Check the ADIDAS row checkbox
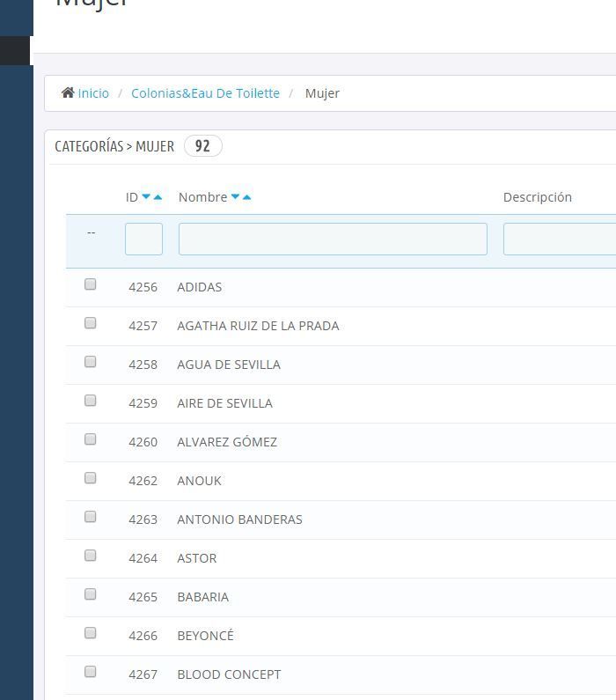This screenshot has height=700, width=616. (x=90, y=284)
